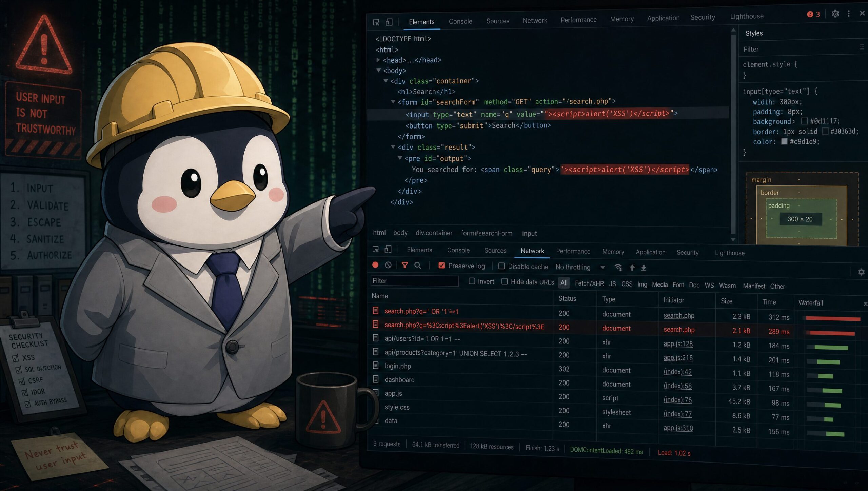Open the No throttling dropdown

[x=580, y=267]
